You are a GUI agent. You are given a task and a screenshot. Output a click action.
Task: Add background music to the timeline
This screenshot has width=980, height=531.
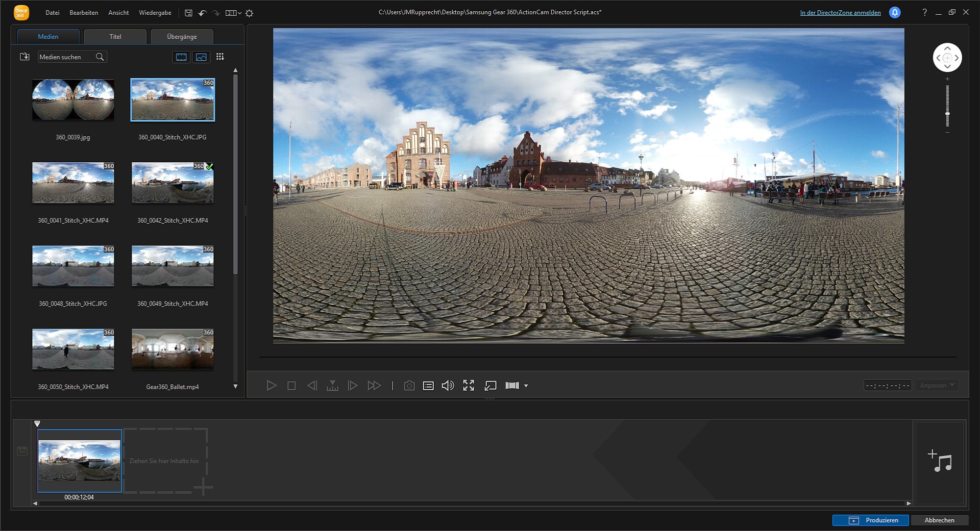939,461
